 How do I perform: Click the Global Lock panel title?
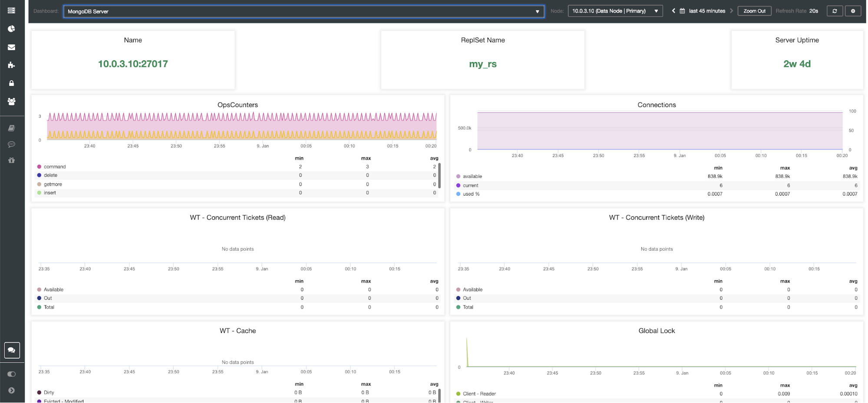657,331
